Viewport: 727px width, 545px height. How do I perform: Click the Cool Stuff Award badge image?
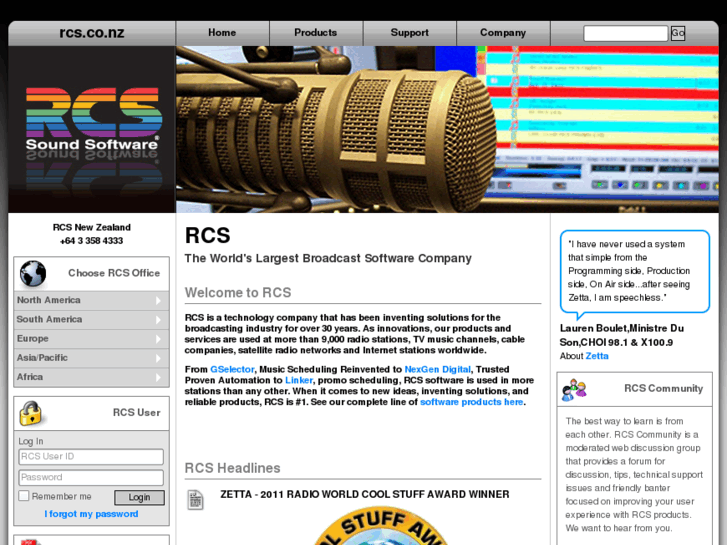click(x=381, y=526)
